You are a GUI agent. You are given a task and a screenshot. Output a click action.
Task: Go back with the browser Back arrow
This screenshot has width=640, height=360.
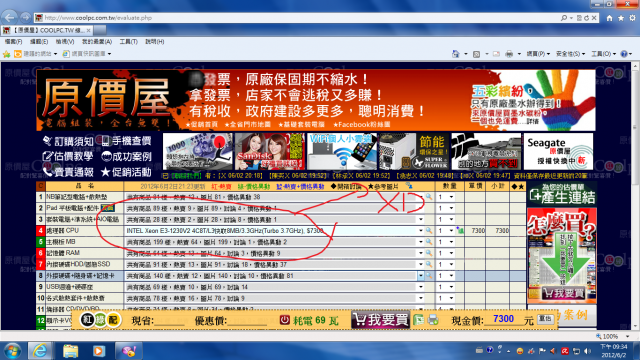tap(9, 17)
